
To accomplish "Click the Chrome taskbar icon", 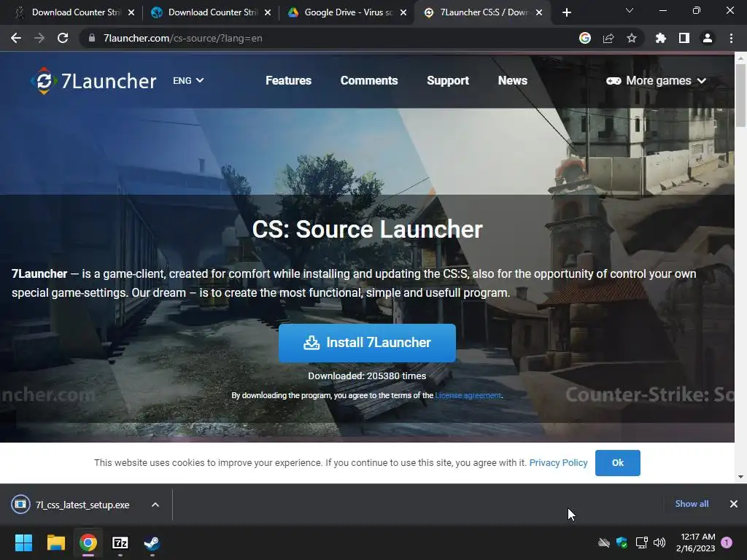I will 88,542.
